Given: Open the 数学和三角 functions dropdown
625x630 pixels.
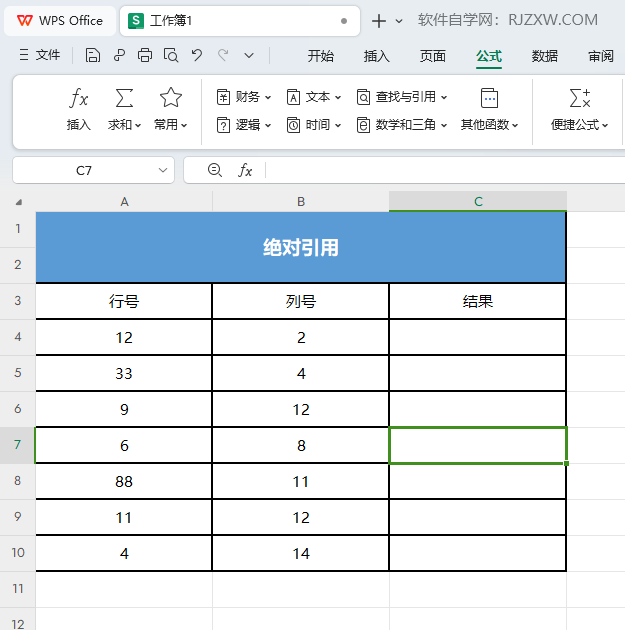Looking at the screenshot, I should 402,125.
